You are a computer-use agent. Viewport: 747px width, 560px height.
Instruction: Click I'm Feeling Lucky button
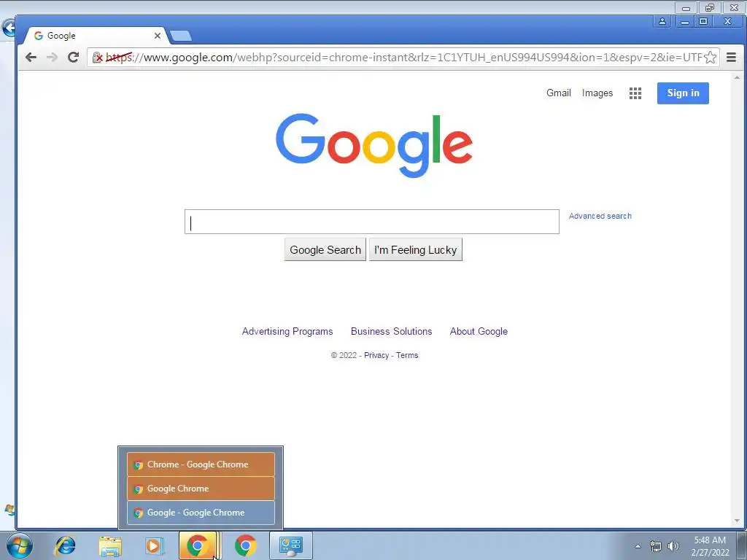click(415, 250)
